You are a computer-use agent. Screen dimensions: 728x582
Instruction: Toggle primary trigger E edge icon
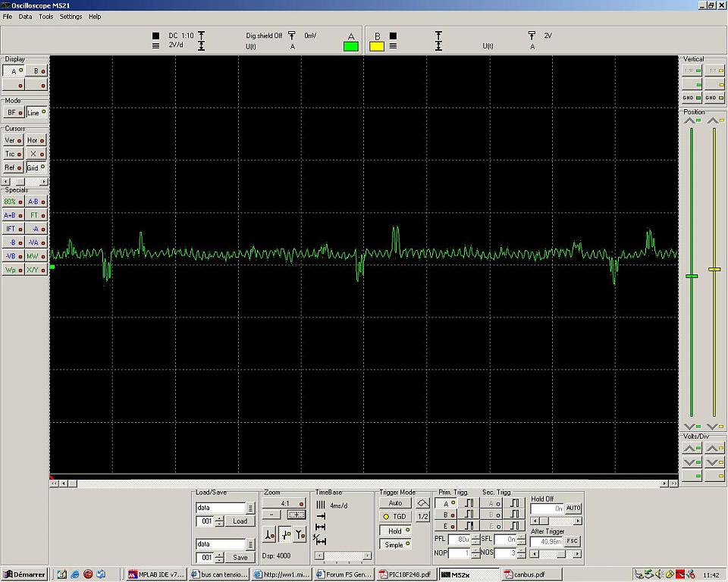469,526
